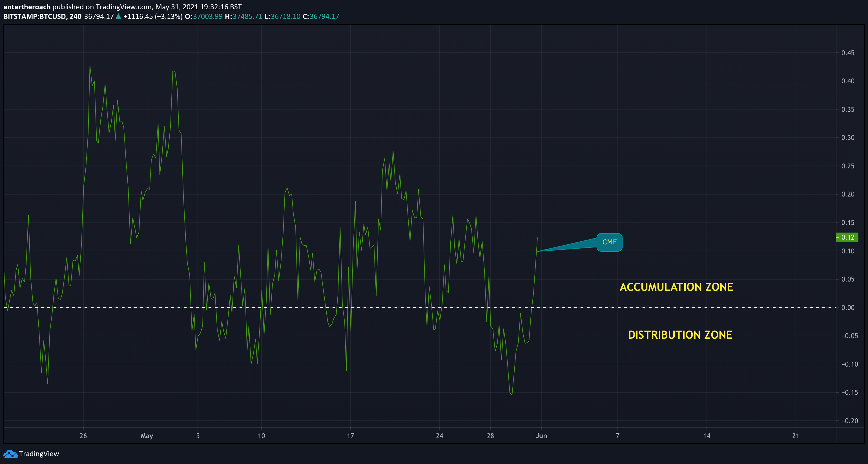868x464 pixels.
Task: Click the −0.10 price axis label
Action: [849, 364]
